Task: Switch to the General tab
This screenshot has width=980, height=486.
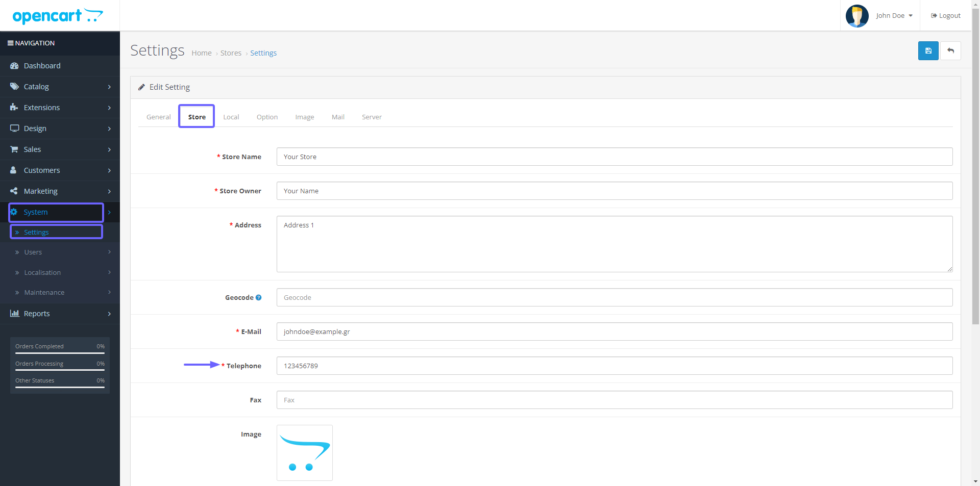Action: [x=158, y=117]
